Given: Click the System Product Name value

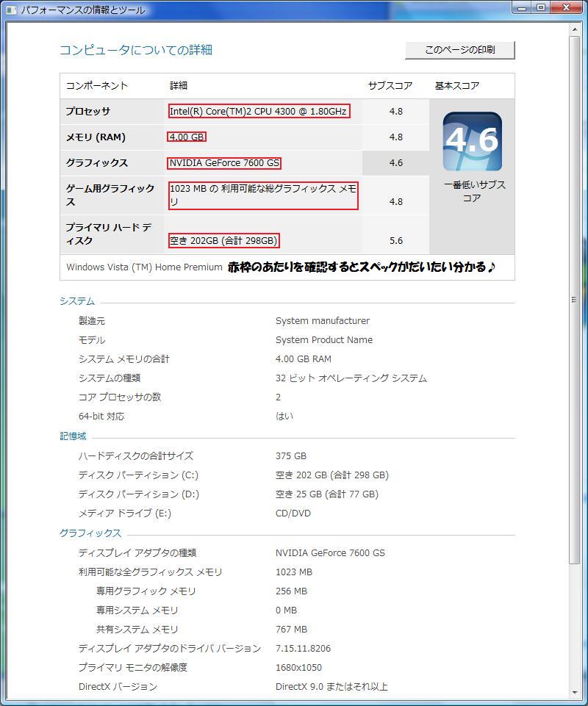Looking at the screenshot, I should click(324, 340).
